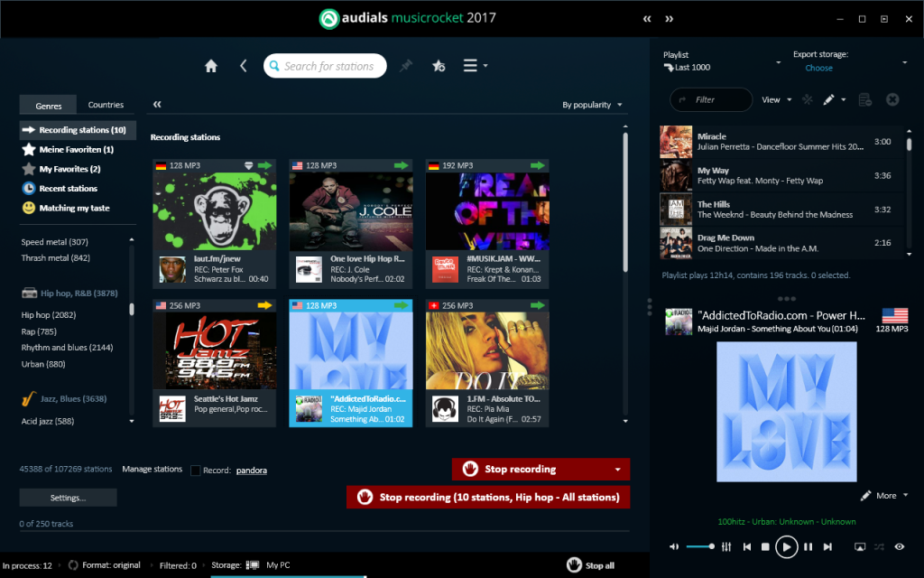Add station to favorites star icon
The image size is (924, 578).
[439, 66]
